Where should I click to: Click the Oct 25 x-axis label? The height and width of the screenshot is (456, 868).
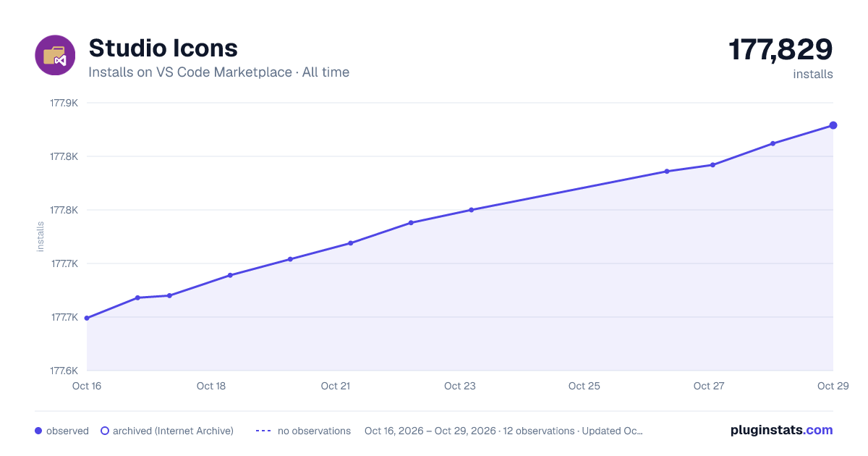pos(584,386)
